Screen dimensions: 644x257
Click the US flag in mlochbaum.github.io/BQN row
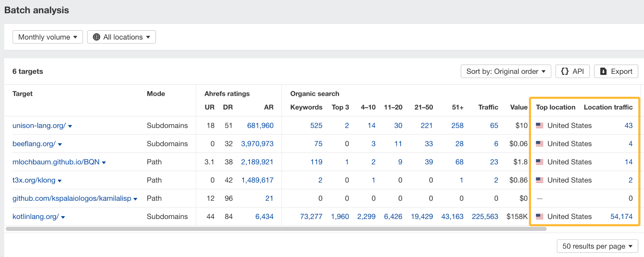tap(540, 162)
